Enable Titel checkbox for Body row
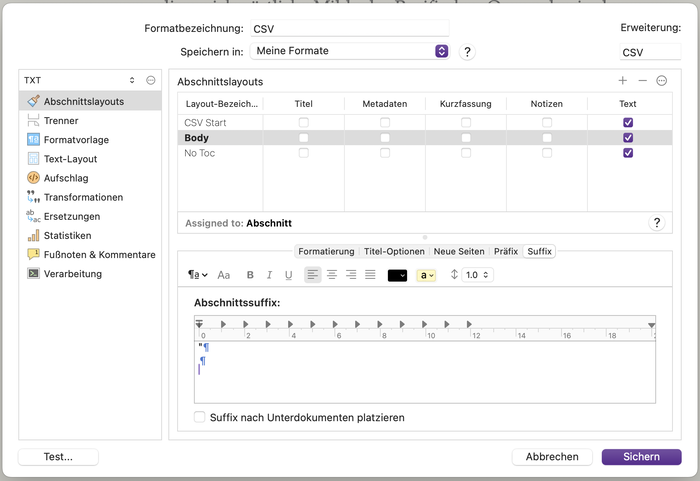Image resolution: width=700 pixels, height=481 pixels. [303, 137]
